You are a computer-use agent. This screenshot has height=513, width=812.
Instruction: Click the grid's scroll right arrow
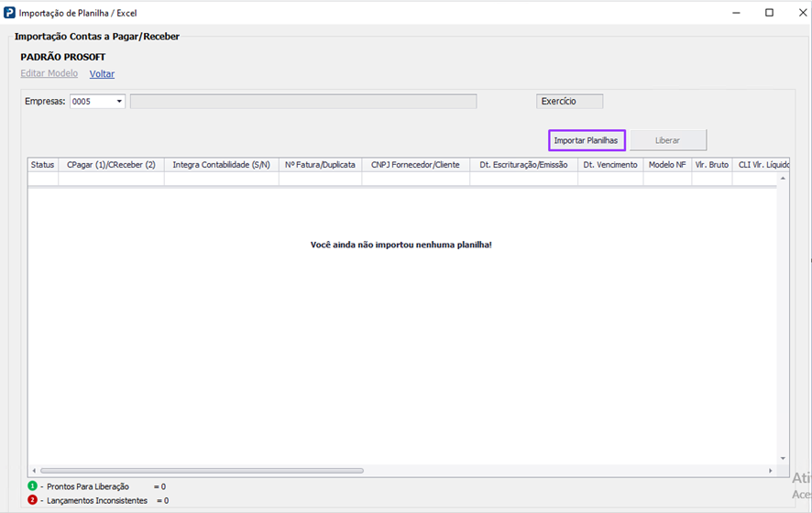pyautogui.click(x=771, y=471)
